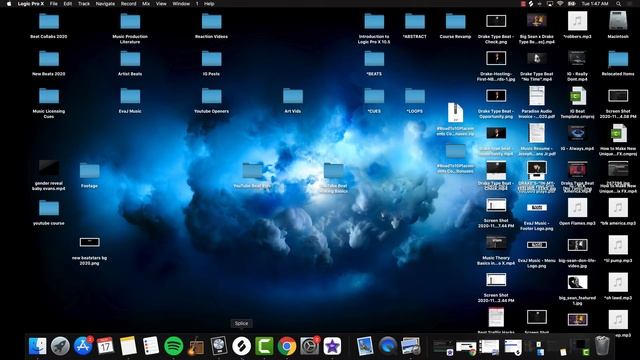Open QuickTime Player in the Dock

387,346
